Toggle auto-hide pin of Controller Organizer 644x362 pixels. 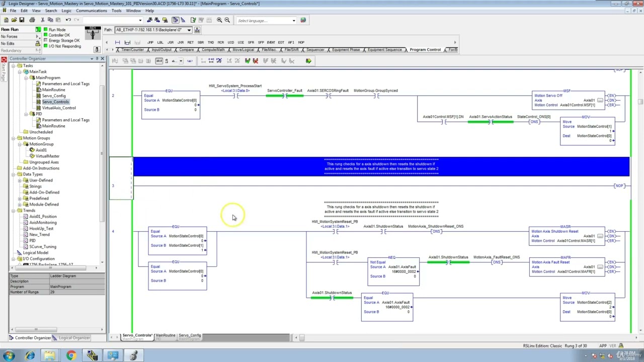pyautogui.click(x=97, y=59)
